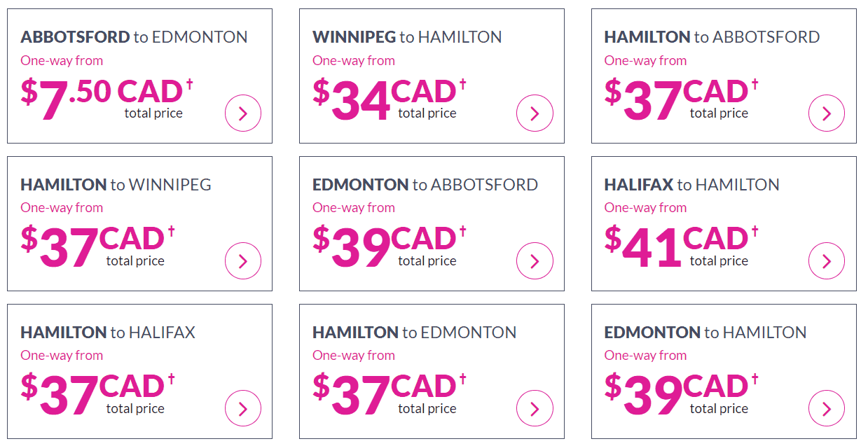Open HAMILTON to ABBOTSFORD route title
This screenshot has width=868, height=446.
coord(712,37)
